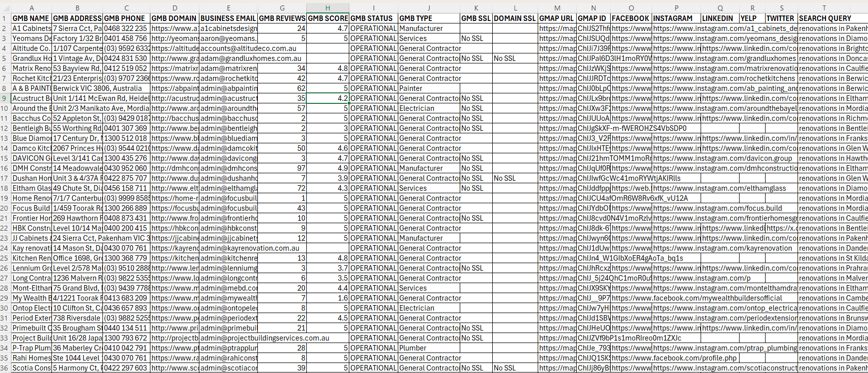
Task: Select highlighted column H header
Action: point(327,8)
